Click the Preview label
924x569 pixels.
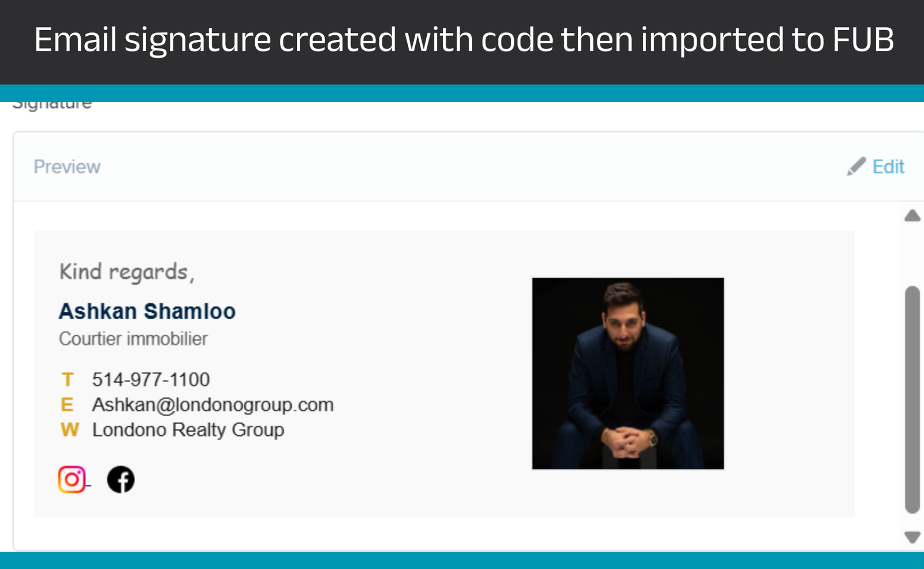tap(67, 167)
